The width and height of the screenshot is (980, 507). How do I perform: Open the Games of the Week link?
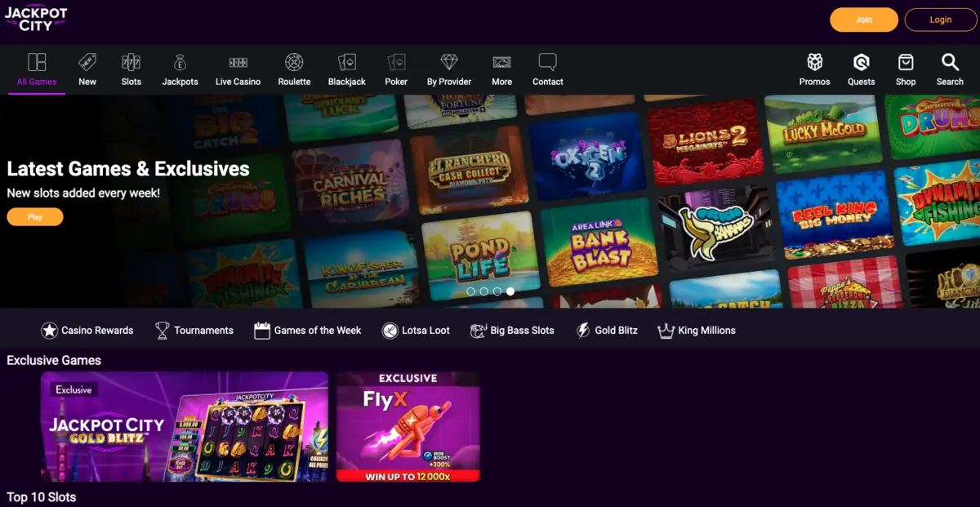318,331
